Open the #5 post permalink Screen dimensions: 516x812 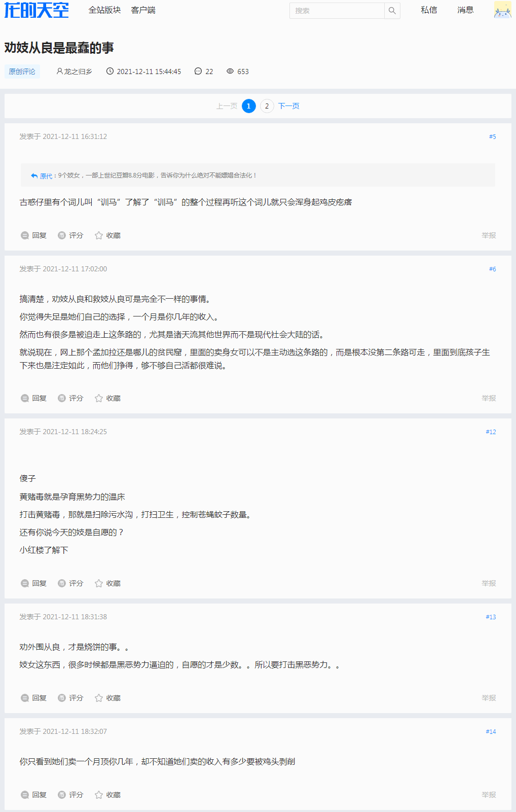tap(493, 136)
